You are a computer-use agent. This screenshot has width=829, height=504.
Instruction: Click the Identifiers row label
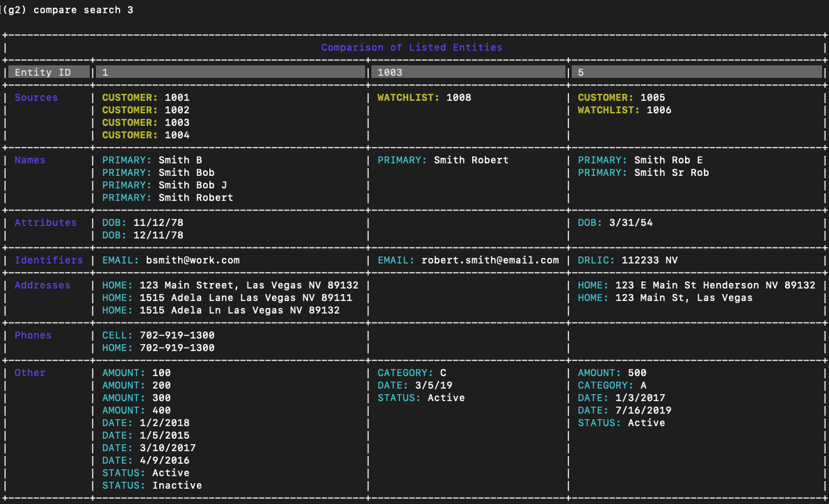49,260
